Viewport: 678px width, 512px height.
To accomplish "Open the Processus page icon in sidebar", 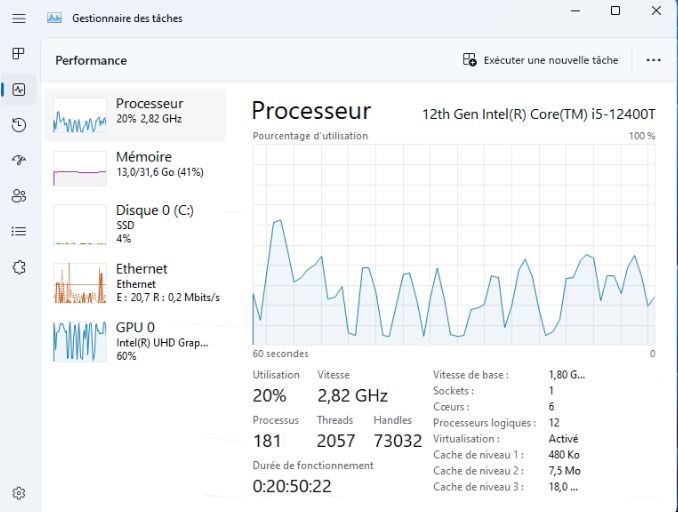I will coord(18,53).
